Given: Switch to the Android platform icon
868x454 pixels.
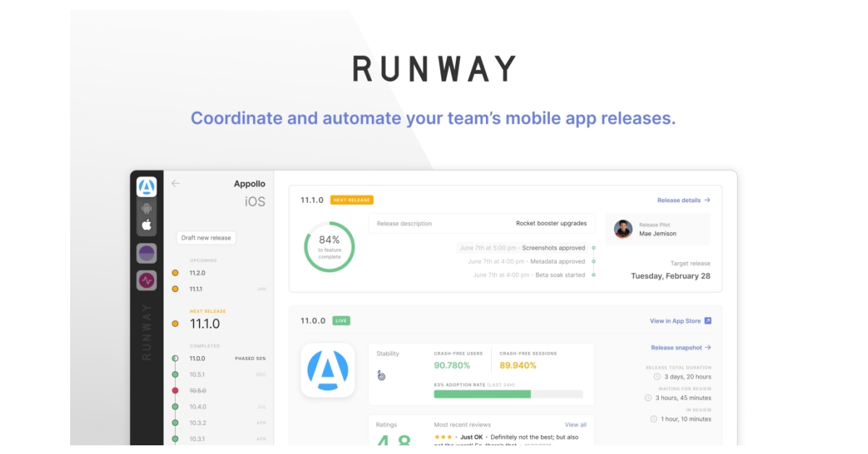Looking at the screenshot, I should (145, 209).
